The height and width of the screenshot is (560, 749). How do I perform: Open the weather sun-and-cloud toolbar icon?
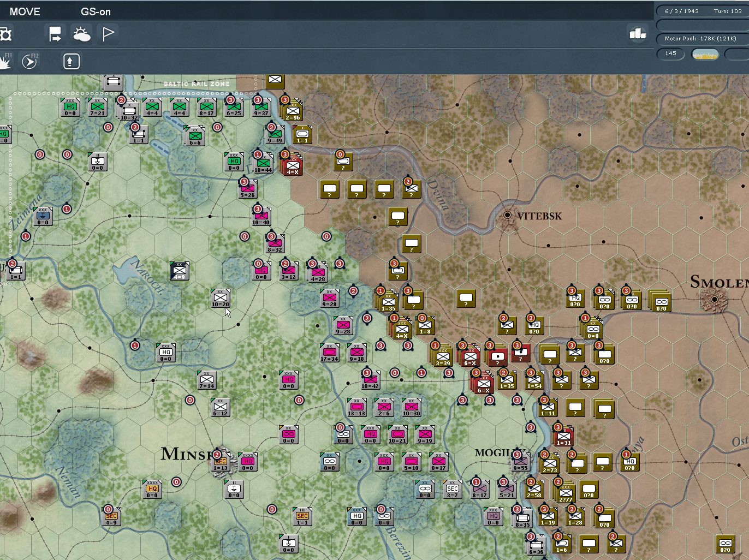(x=82, y=34)
